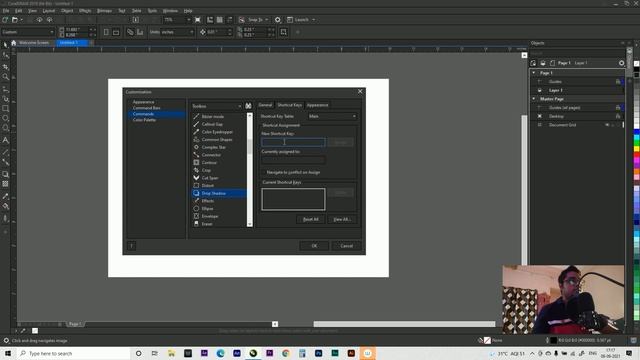Switch to the General tab
The height and width of the screenshot is (360, 640).
click(x=265, y=105)
